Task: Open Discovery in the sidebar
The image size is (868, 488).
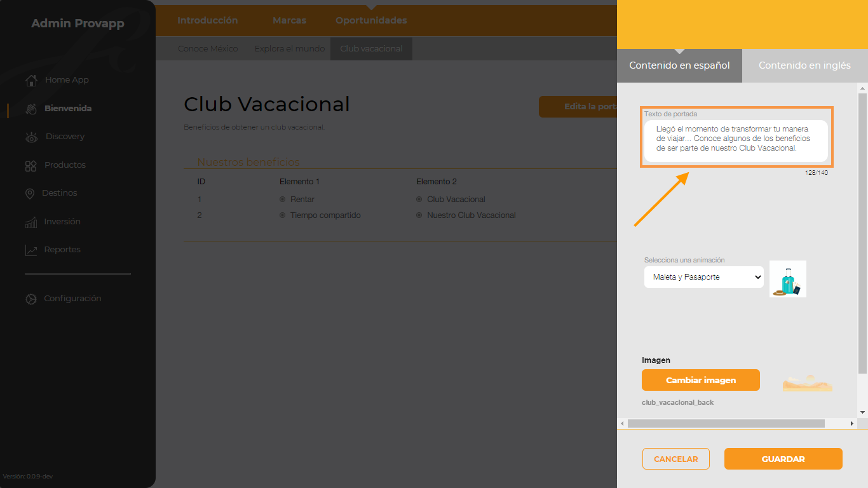Action: click(x=65, y=137)
